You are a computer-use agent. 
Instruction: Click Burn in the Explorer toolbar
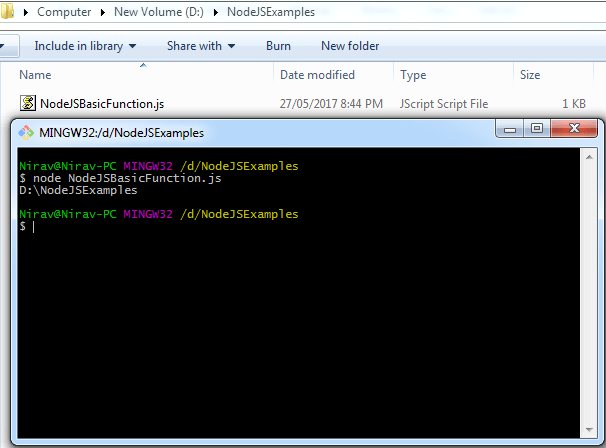tap(278, 46)
